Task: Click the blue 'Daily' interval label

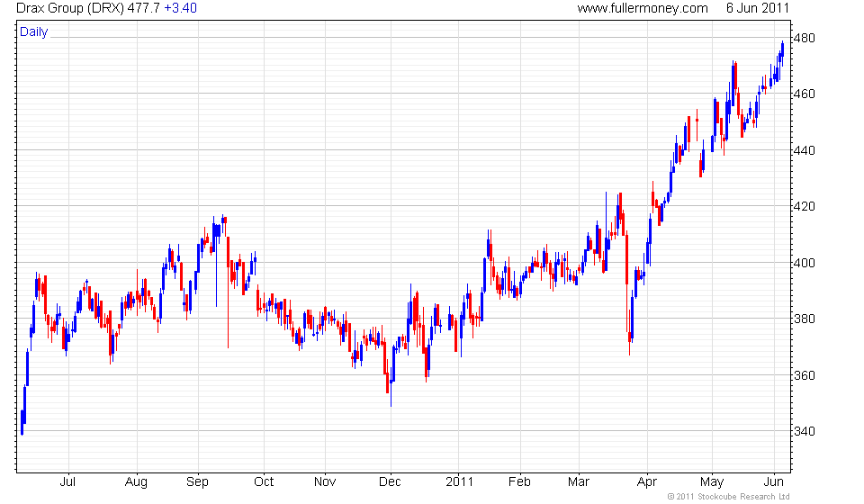Action: point(34,31)
